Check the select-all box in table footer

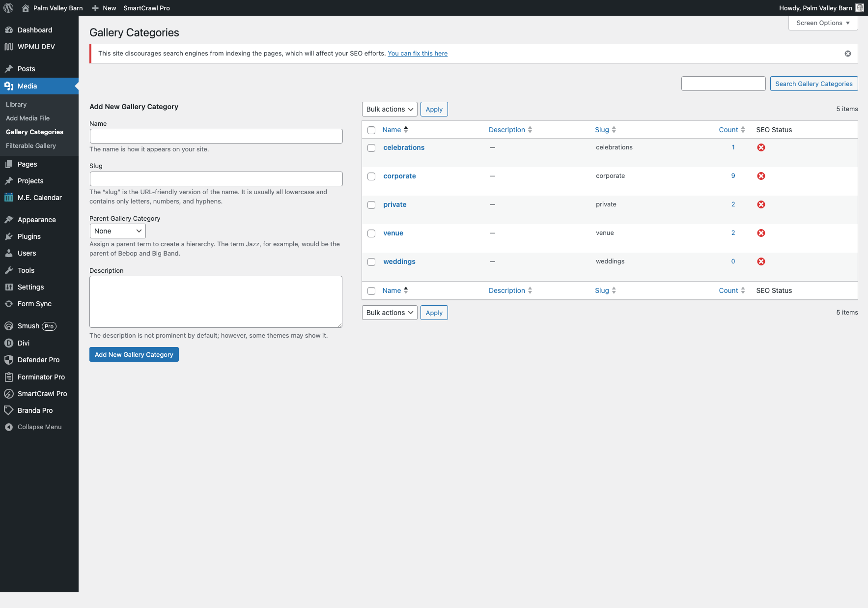pyautogui.click(x=371, y=291)
